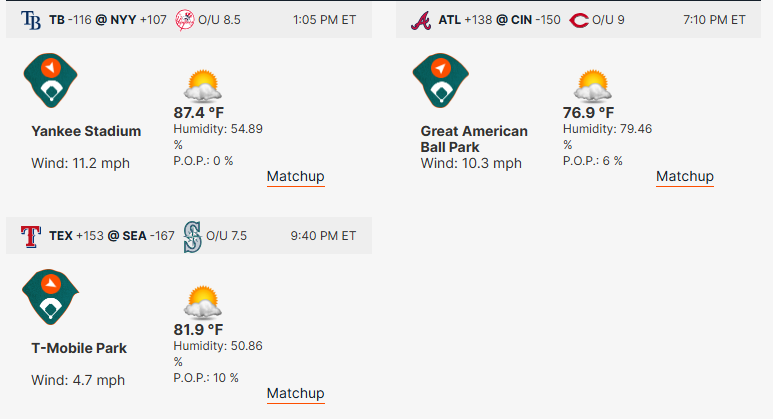773x419 pixels.
Task: Open Matchup link for TEX at SEA
Action: point(295,393)
